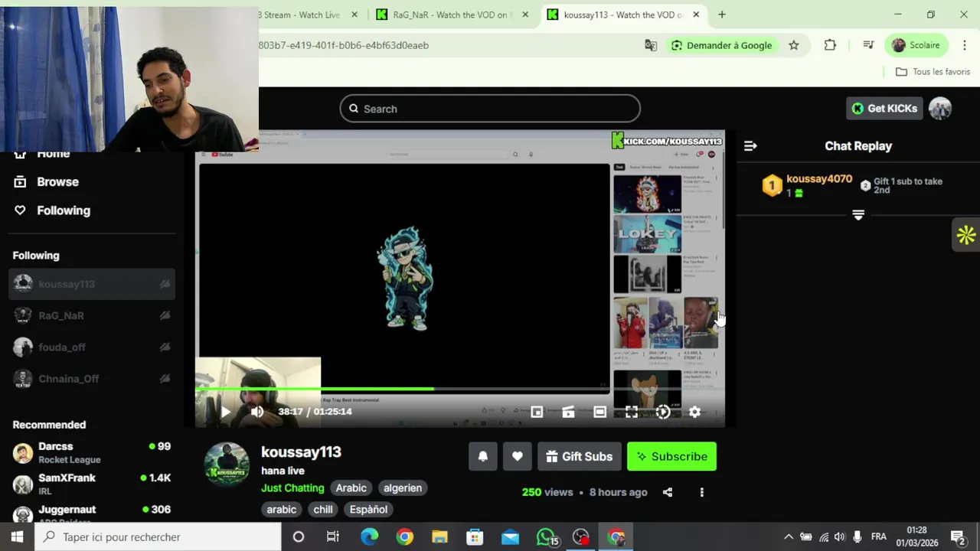Image resolution: width=980 pixels, height=551 pixels.
Task: Open WhatsApp from taskbar
Action: click(547, 537)
